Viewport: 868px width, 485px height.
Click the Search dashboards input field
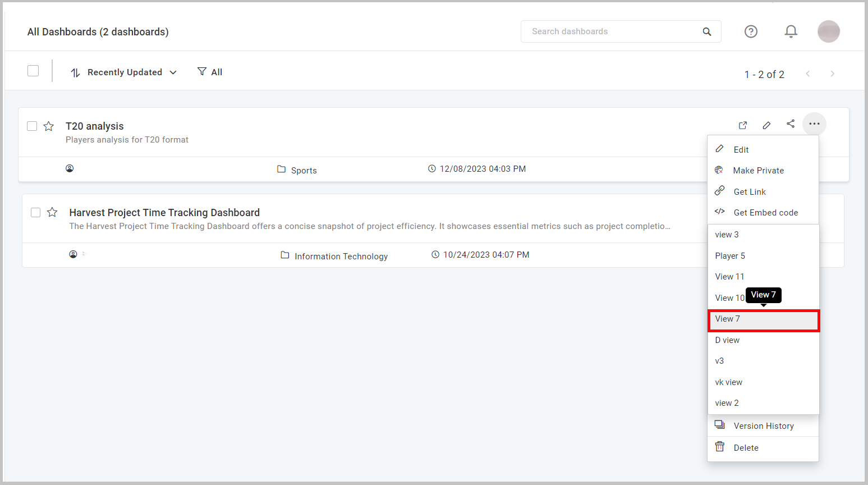(x=612, y=31)
